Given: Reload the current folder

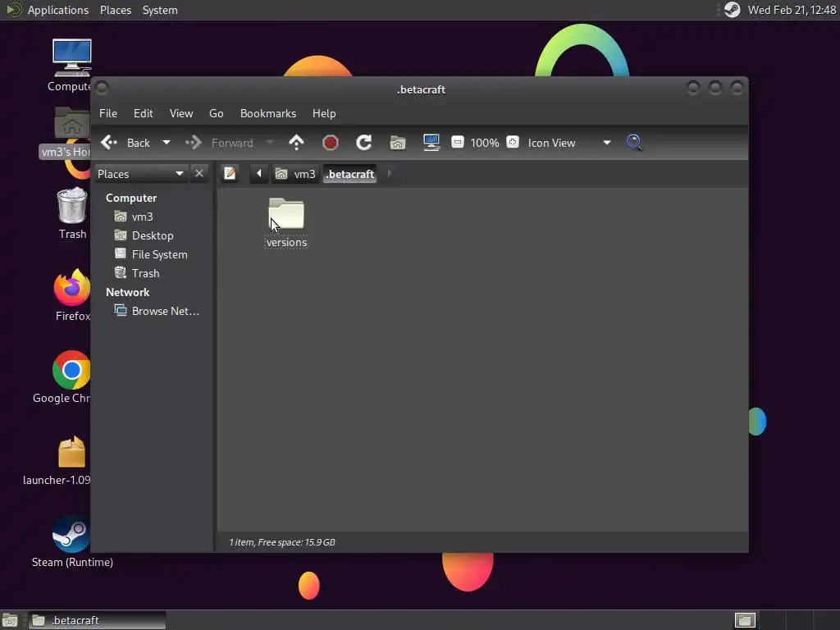Looking at the screenshot, I should coord(363,143).
